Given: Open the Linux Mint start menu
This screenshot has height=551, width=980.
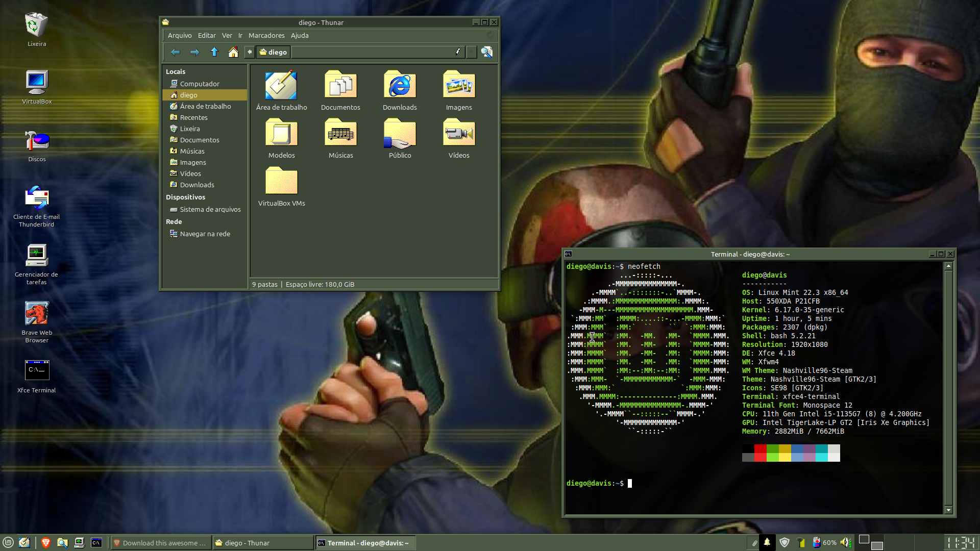Looking at the screenshot, I should click(x=8, y=543).
